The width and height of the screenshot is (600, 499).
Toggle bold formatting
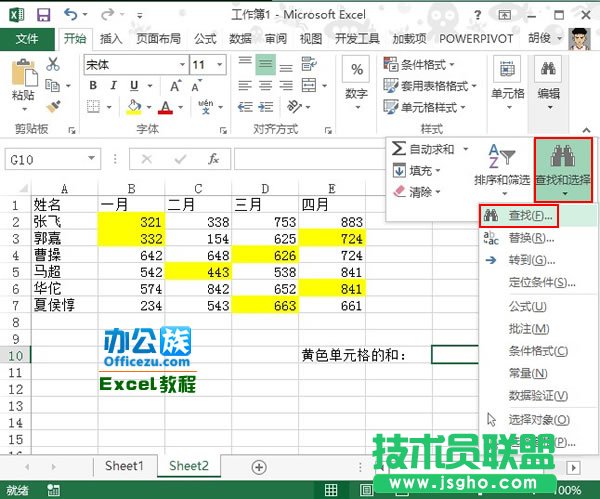93,85
